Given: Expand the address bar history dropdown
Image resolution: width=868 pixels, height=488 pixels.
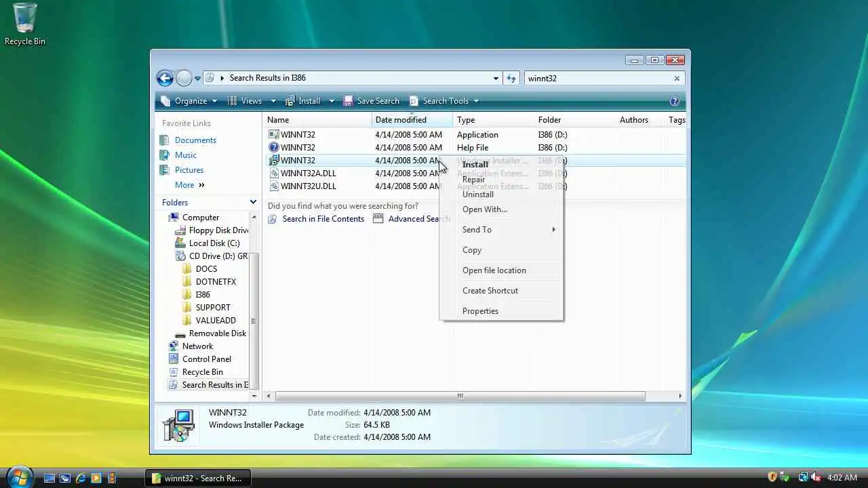Looking at the screenshot, I should pos(496,79).
